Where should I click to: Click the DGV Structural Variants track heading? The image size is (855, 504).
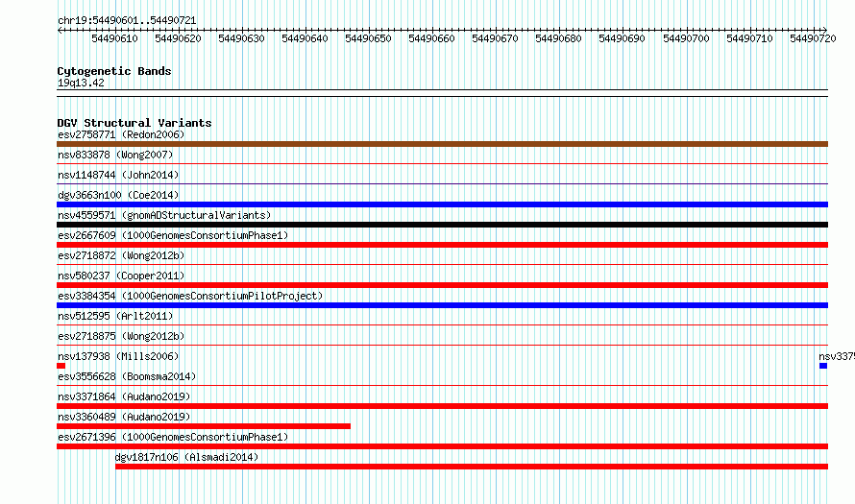pyautogui.click(x=134, y=123)
